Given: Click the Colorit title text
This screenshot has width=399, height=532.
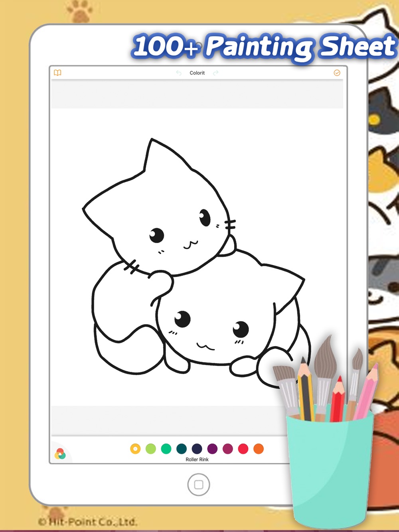Looking at the screenshot, I should point(197,73).
